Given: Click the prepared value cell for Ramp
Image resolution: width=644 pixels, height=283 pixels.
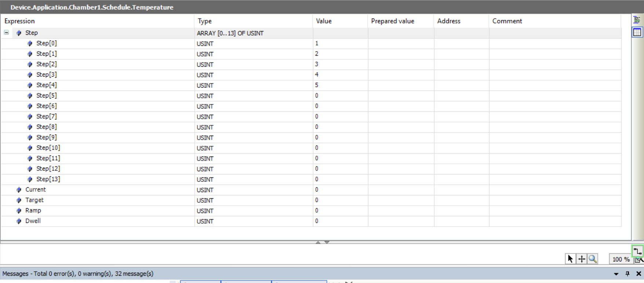Looking at the screenshot, I should coord(401,211).
